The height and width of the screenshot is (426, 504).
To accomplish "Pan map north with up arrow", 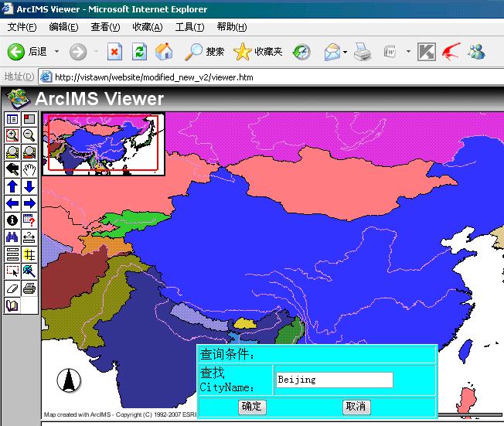I will [x=12, y=186].
